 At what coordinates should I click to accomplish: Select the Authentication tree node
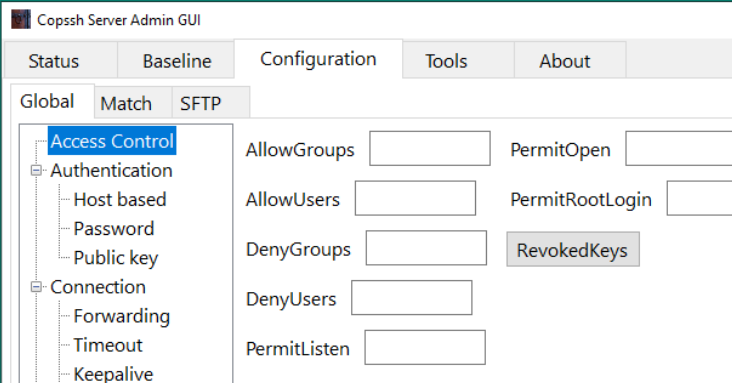pyautogui.click(x=112, y=170)
